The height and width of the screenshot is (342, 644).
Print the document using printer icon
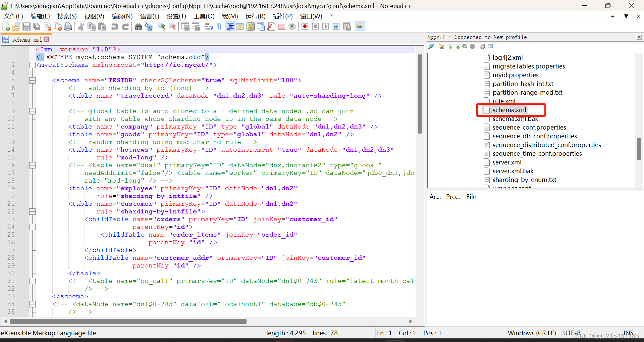[68, 27]
